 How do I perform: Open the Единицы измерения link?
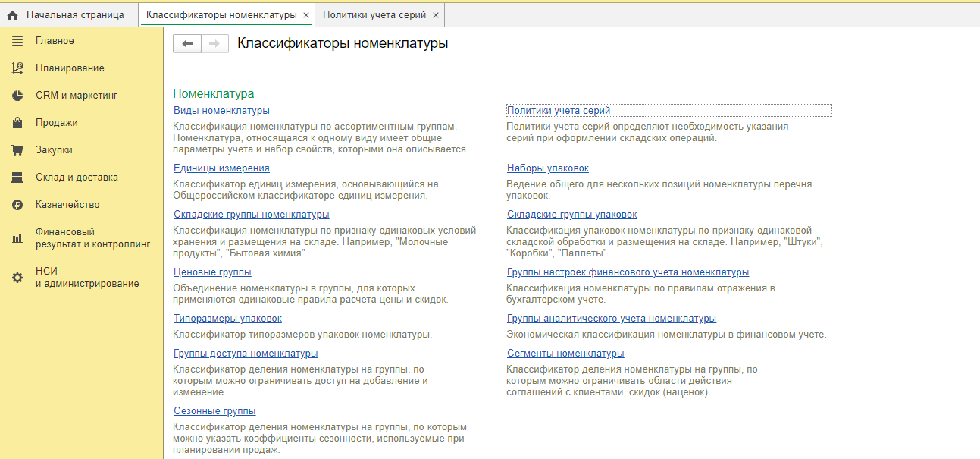(221, 168)
